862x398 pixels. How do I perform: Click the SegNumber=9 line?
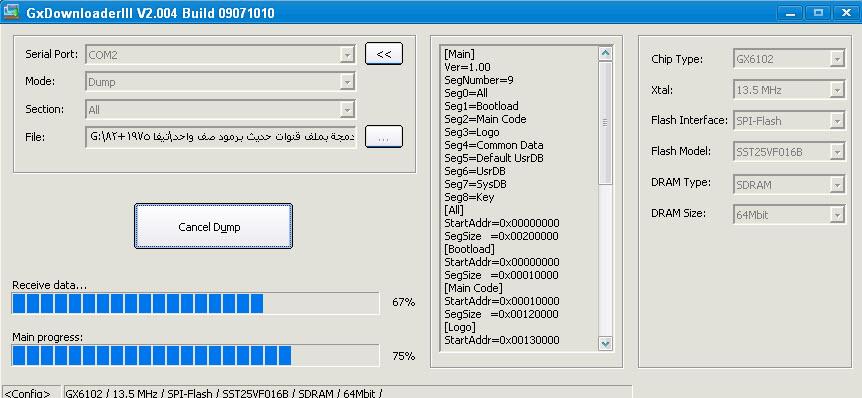click(479, 80)
